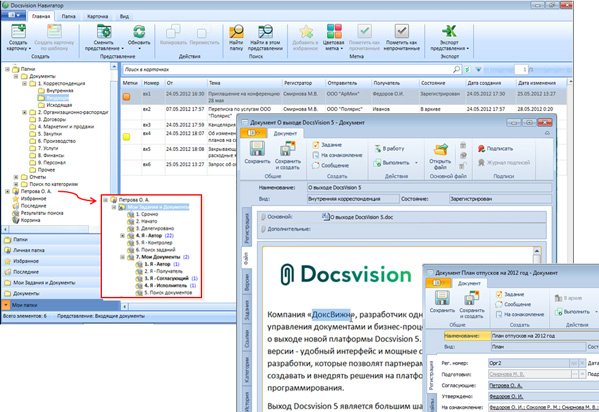Open Журнал подписей in the Подписи group
Screen dimensions: 599x412
point(504,162)
